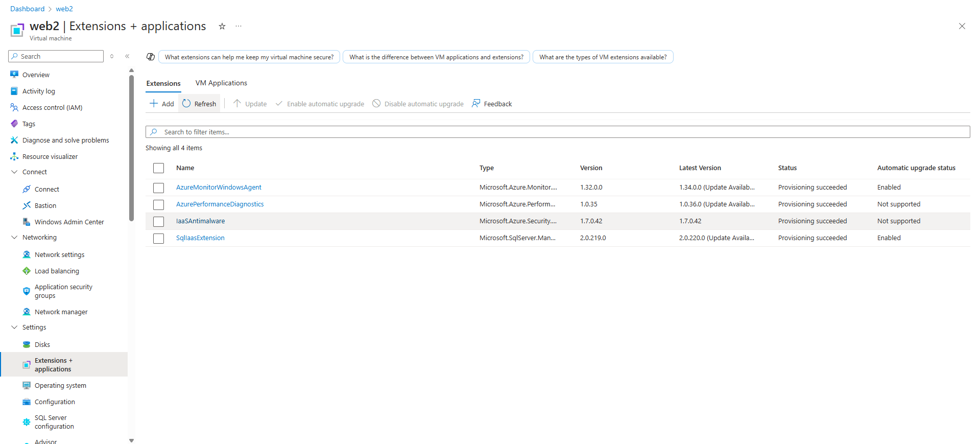The height and width of the screenshot is (444, 980).
Task: Collapse the Settings section chevron
Action: [14, 328]
